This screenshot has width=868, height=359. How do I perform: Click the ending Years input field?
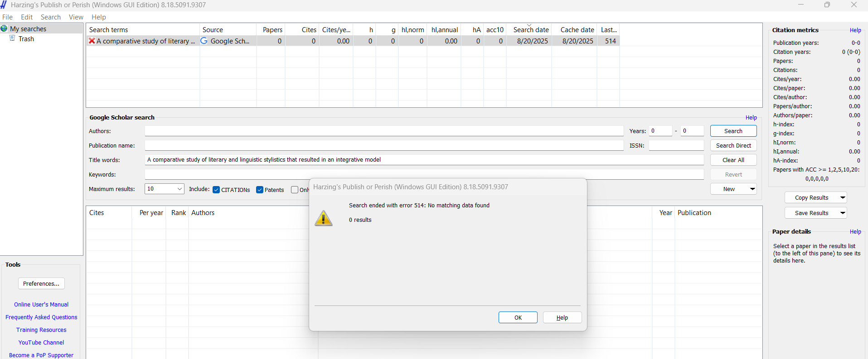click(693, 131)
